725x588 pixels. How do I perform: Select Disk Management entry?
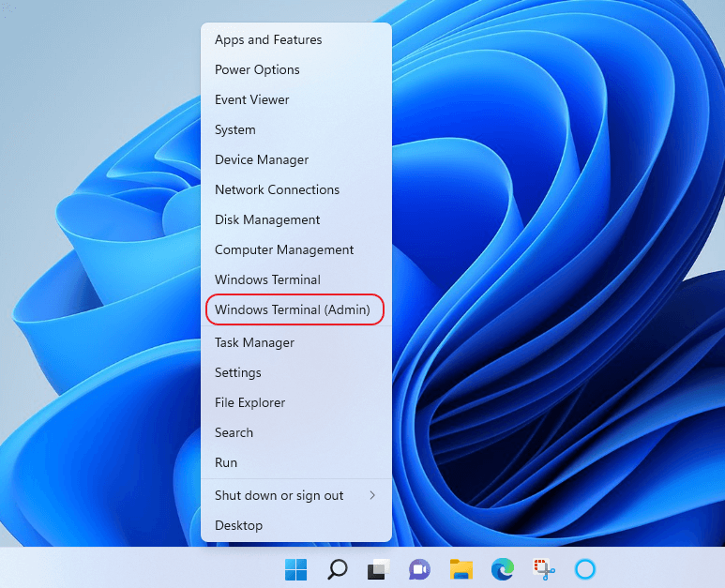coord(296,220)
